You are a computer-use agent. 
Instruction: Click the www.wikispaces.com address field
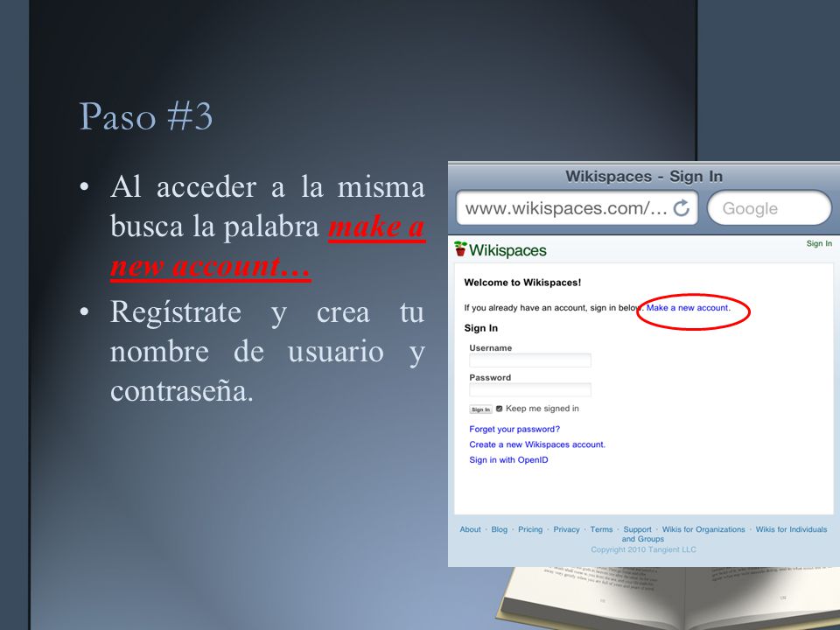[x=577, y=208]
